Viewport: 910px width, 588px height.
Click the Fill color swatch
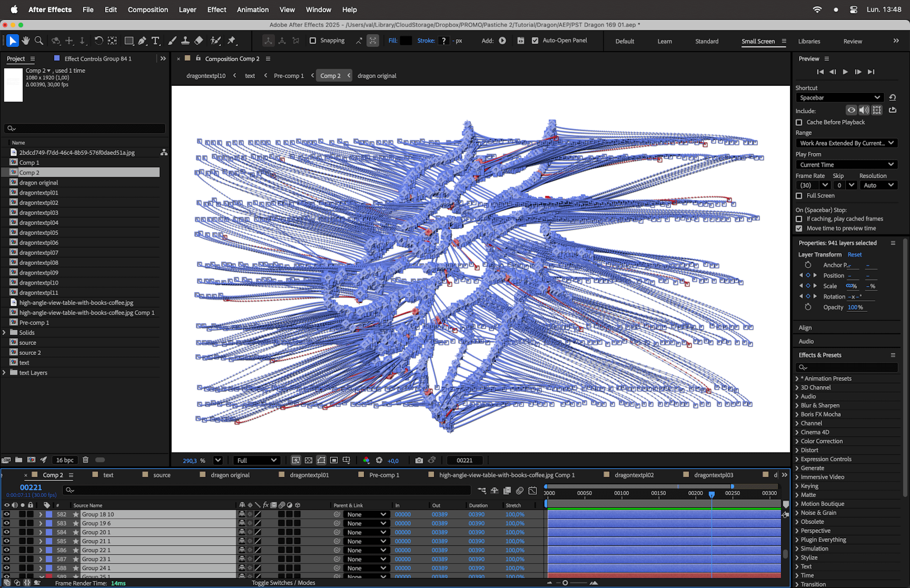click(406, 41)
